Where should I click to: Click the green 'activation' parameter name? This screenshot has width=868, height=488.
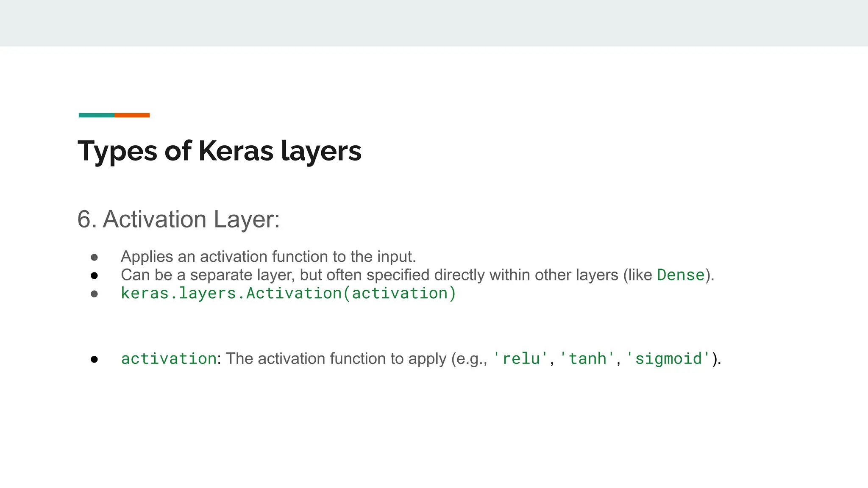[x=169, y=359]
